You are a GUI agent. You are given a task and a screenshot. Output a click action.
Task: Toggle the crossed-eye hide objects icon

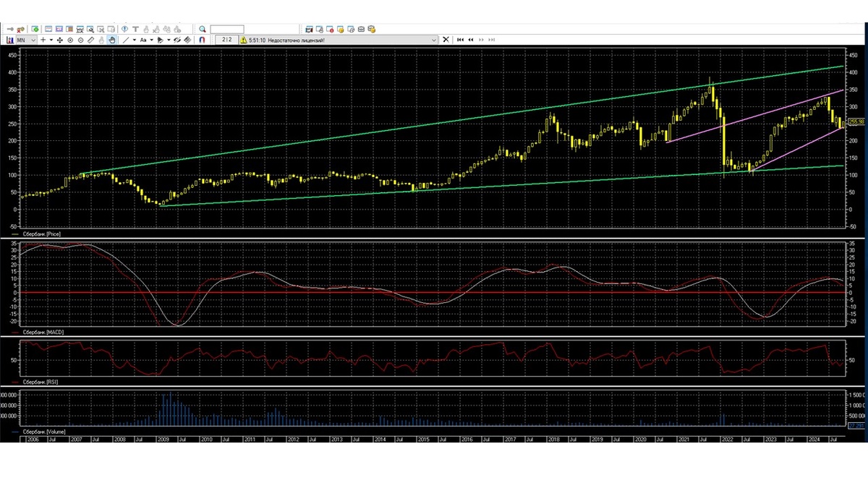[x=177, y=40]
